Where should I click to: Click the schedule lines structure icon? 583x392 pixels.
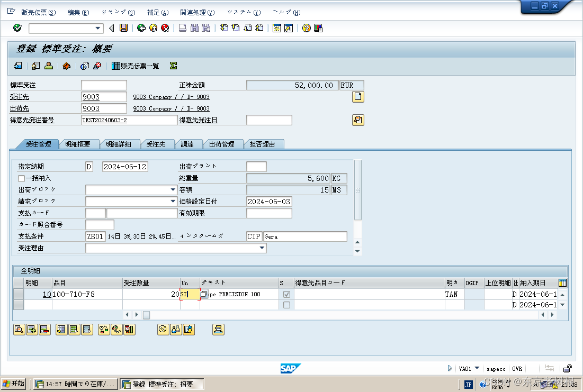[x=116, y=330]
